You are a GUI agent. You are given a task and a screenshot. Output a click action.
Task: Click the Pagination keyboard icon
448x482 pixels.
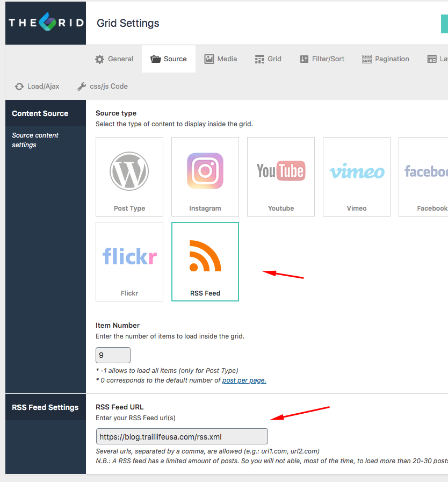click(x=367, y=59)
